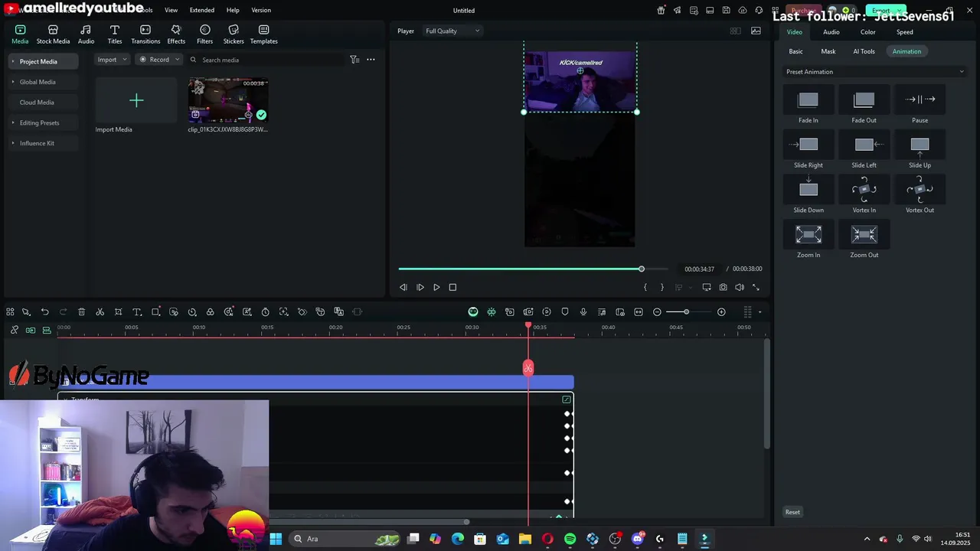
Task: Apply the Fade In preset animation
Action: [x=808, y=106]
